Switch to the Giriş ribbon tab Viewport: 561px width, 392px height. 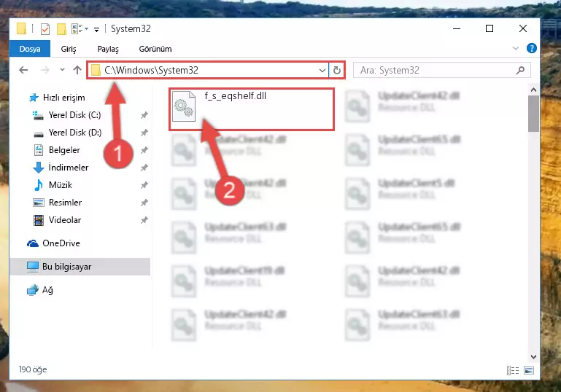(x=69, y=49)
